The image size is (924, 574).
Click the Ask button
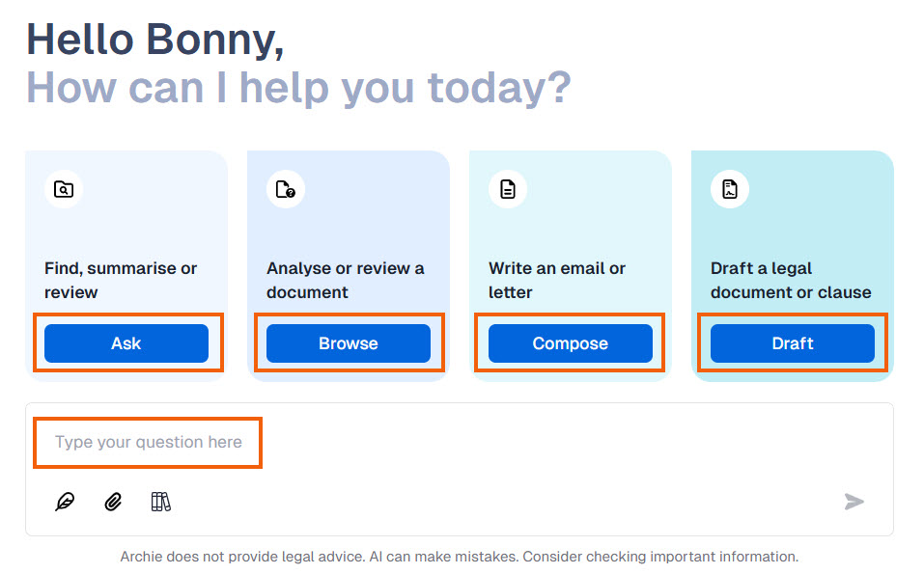pyautogui.click(x=126, y=343)
